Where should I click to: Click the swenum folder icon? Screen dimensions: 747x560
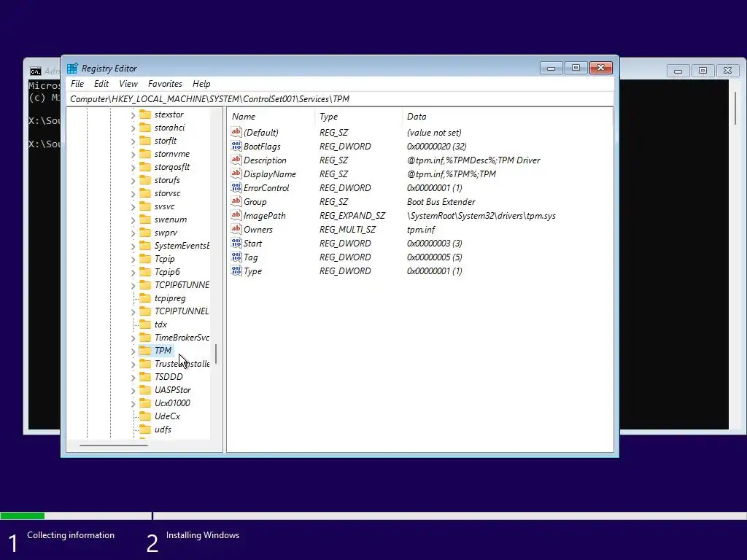[x=145, y=219]
